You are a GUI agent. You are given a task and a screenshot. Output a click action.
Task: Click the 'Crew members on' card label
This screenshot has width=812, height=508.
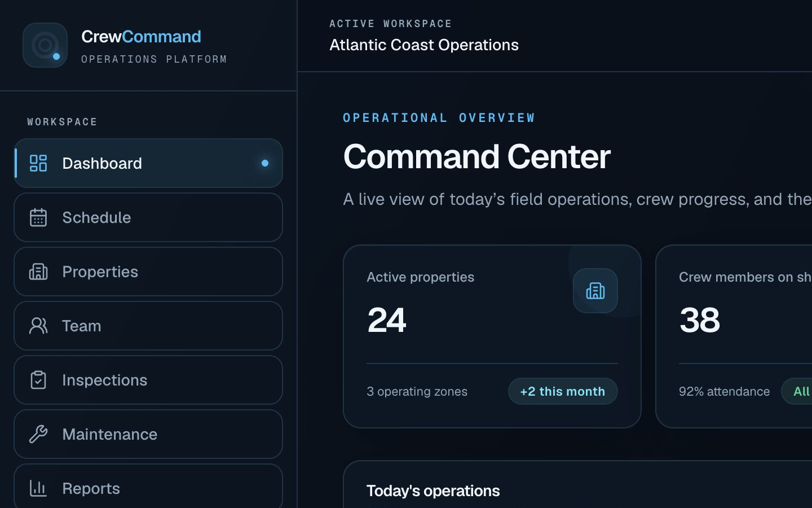point(745,277)
